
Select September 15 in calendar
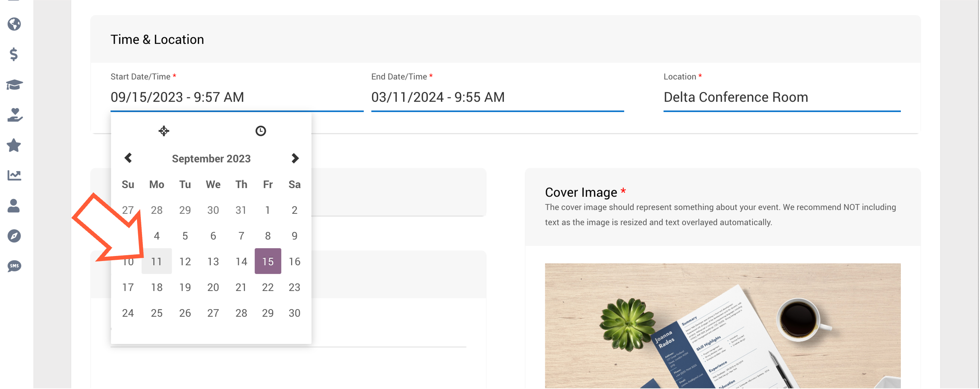coord(268,261)
